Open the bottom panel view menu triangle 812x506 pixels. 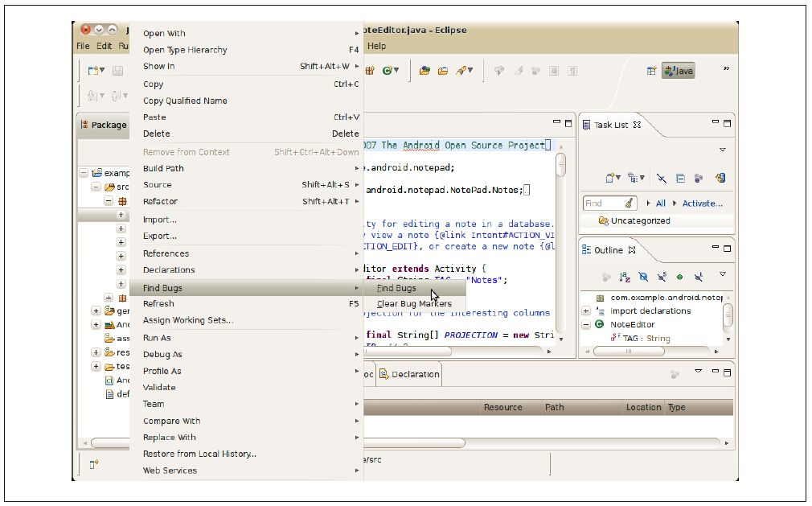(699, 371)
